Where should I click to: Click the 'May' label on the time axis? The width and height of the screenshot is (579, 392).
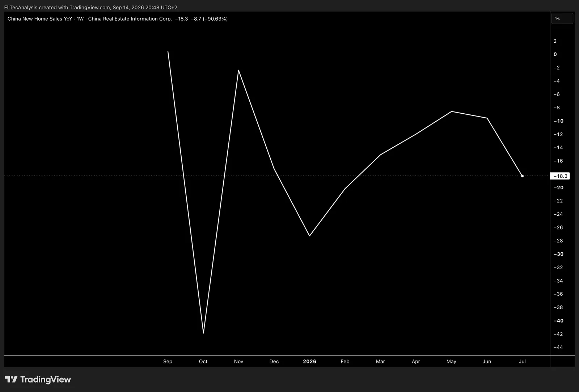point(451,361)
